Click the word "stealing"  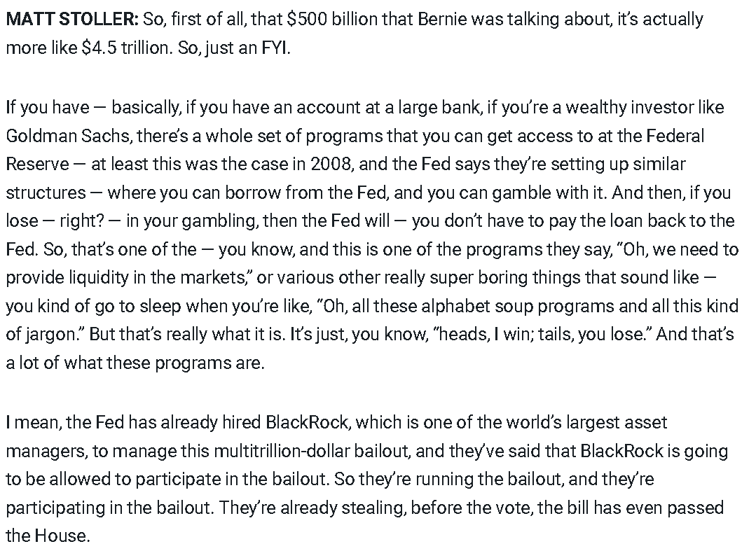click(x=373, y=508)
